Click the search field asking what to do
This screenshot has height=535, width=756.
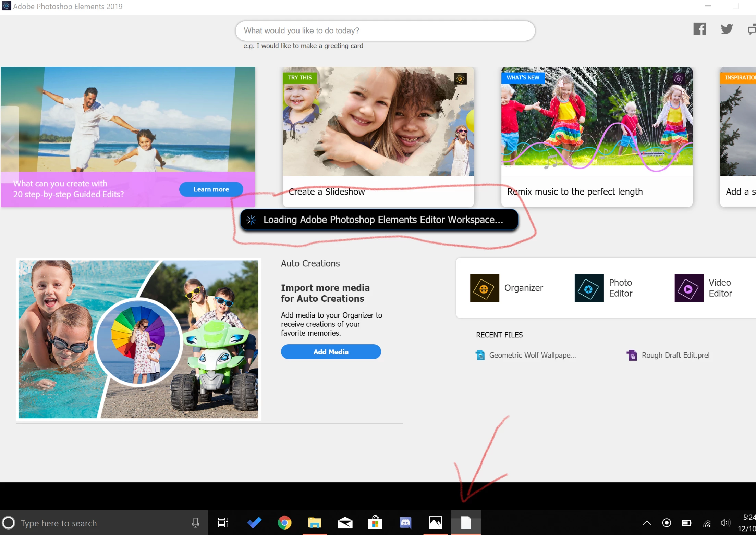385,31
